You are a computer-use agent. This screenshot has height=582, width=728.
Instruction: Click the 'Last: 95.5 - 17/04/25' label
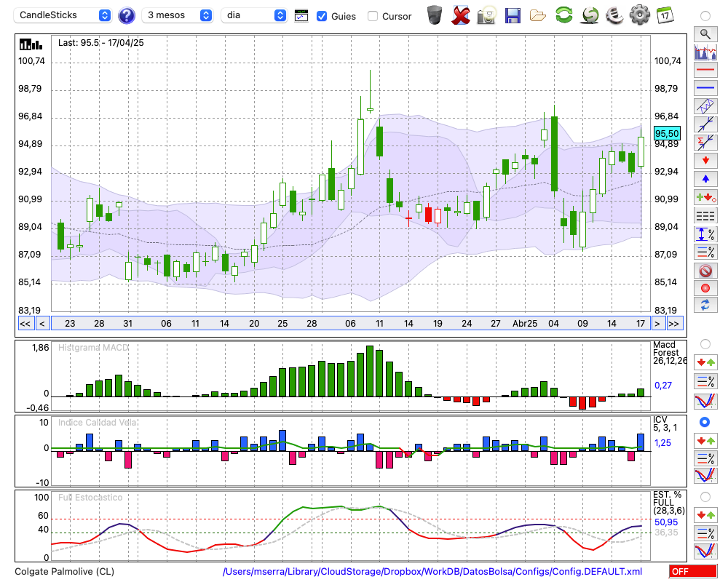coord(100,43)
